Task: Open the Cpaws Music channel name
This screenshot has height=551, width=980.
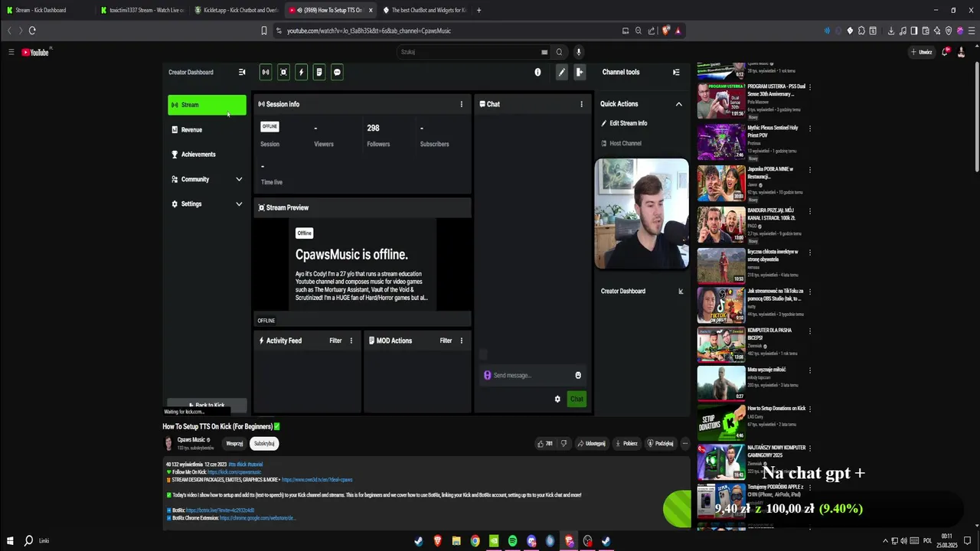Action: 191,440
